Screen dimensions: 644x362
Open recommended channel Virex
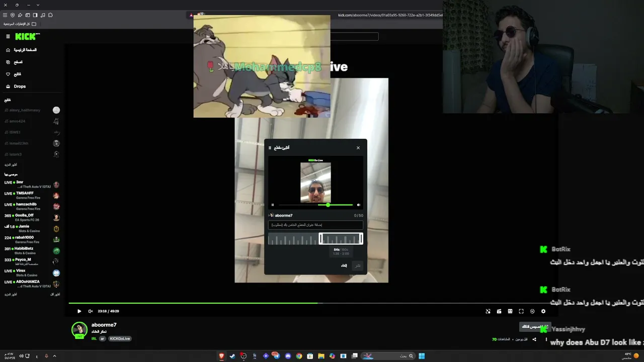coord(32,273)
